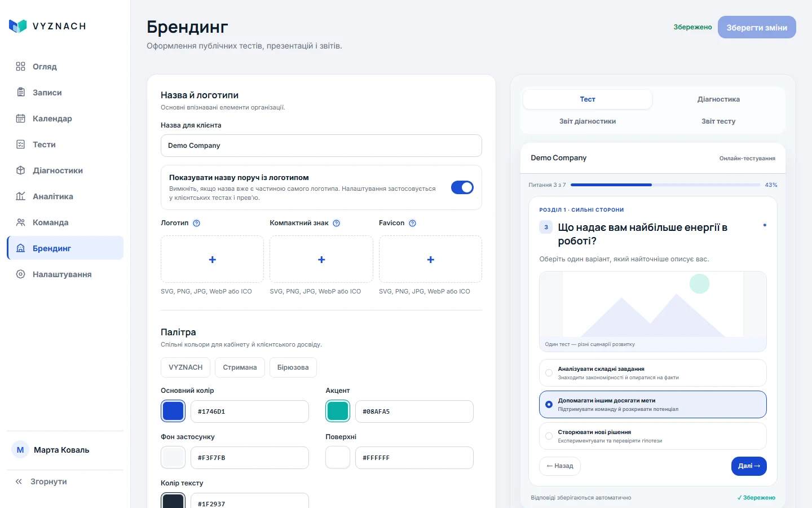Viewport: 812px width, 508px height.
Task: Open the Поверхні white color swatch
Action: (x=338, y=458)
